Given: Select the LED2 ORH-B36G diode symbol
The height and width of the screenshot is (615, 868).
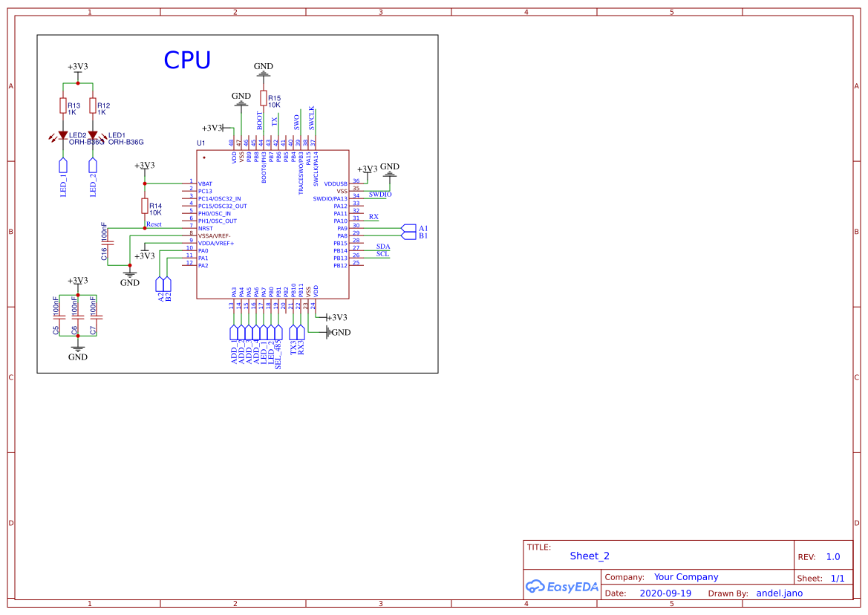Looking at the screenshot, I should 63,136.
